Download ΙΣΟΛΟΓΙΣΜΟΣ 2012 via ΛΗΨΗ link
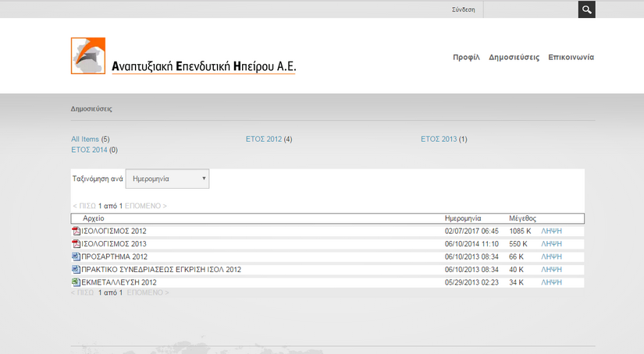Viewport: 644px width, 354px height. click(x=551, y=231)
